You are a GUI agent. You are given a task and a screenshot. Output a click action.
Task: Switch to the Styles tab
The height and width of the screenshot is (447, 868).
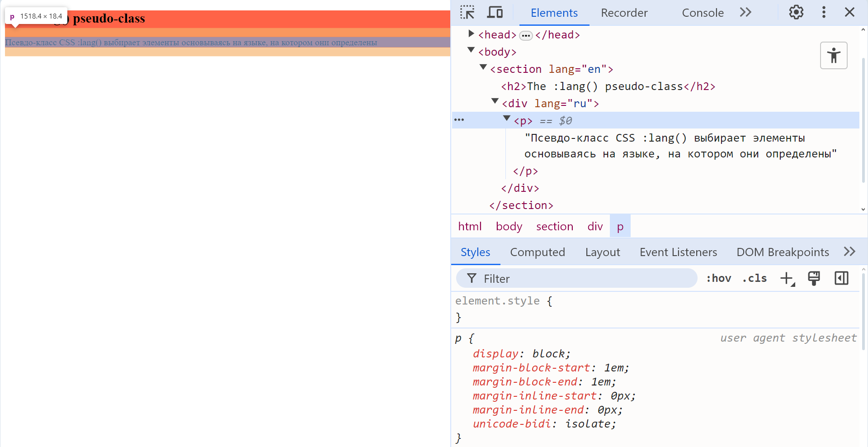(475, 252)
